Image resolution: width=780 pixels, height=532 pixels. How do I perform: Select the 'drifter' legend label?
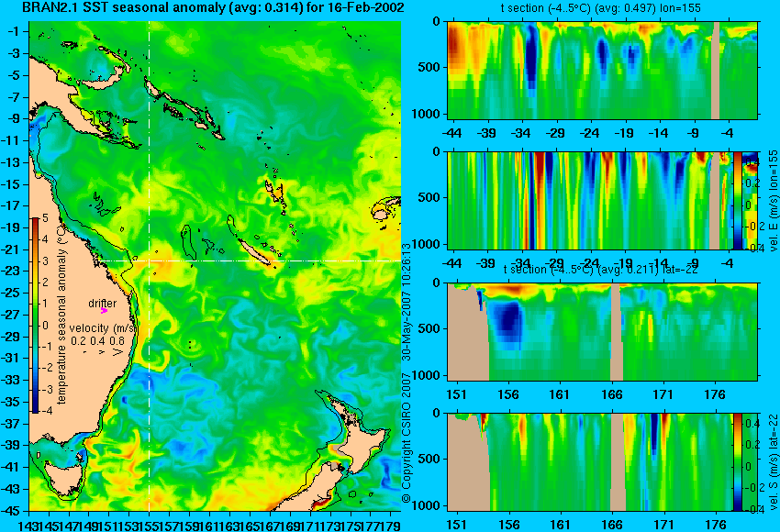point(103,303)
